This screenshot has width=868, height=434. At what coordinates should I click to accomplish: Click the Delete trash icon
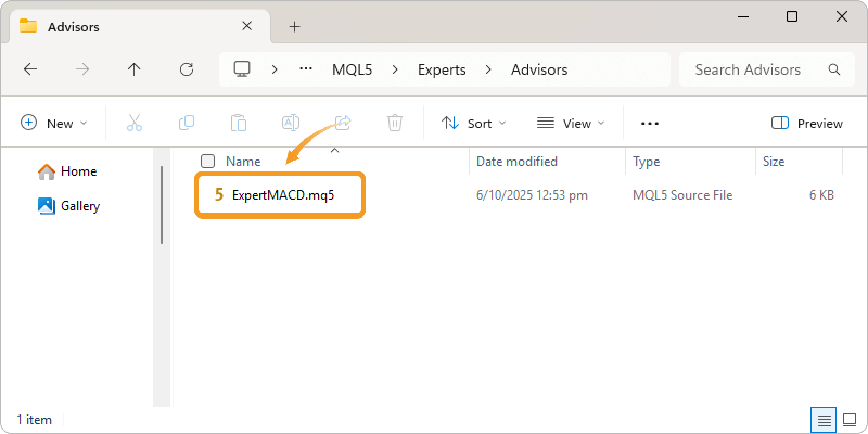(x=394, y=123)
